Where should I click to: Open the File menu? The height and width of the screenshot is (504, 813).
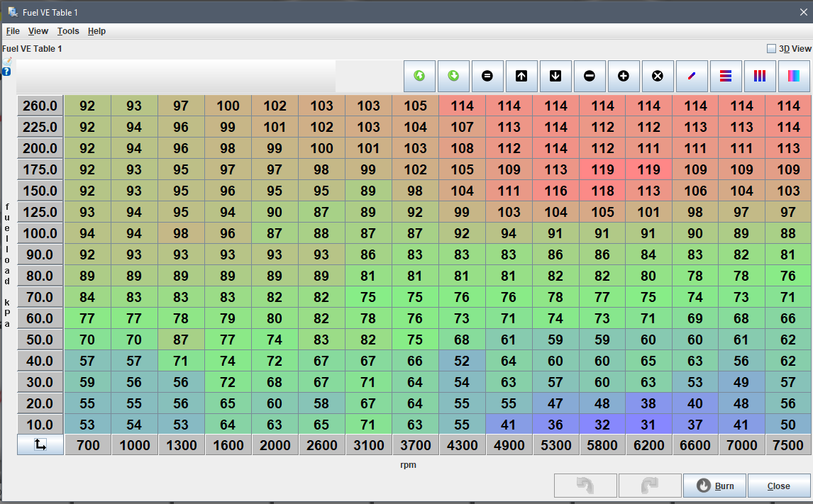pyautogui.click(x=13, y=31)
